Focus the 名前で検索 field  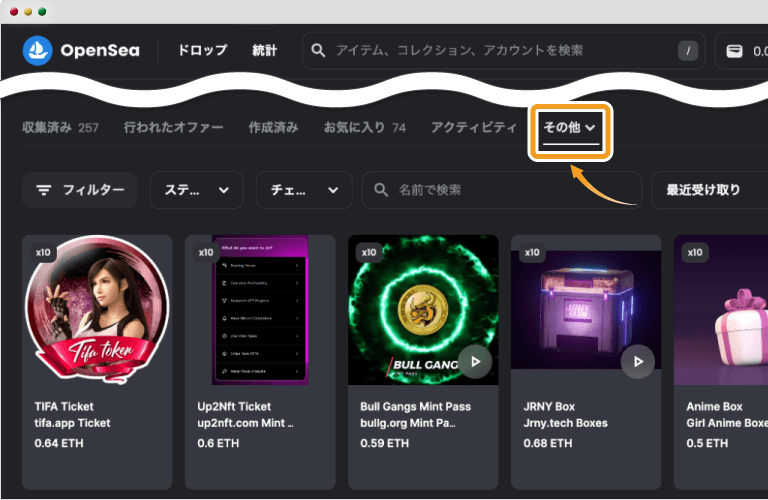pyautogui.click(x=502, y=190)
